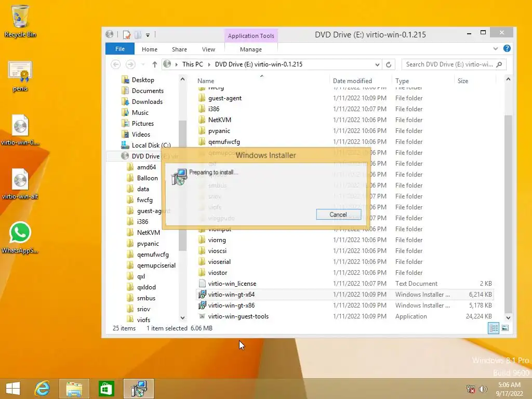Sort by the Type column header

coord(402,81)
